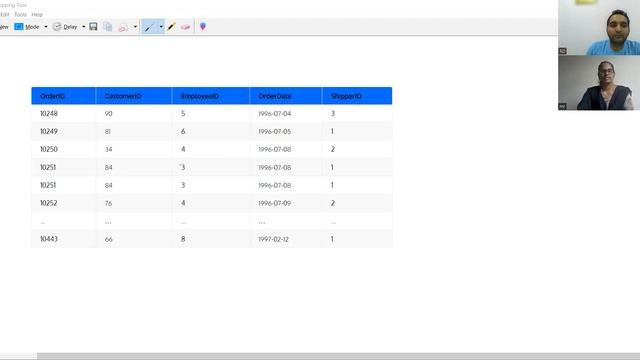
Task: Click the man's video thumbnail
Action: point(599,27)
